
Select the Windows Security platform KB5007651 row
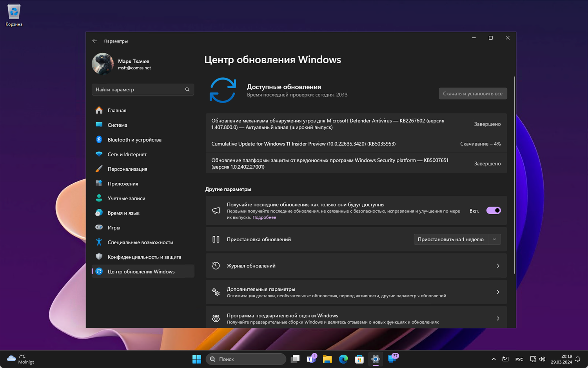[356, 163]
